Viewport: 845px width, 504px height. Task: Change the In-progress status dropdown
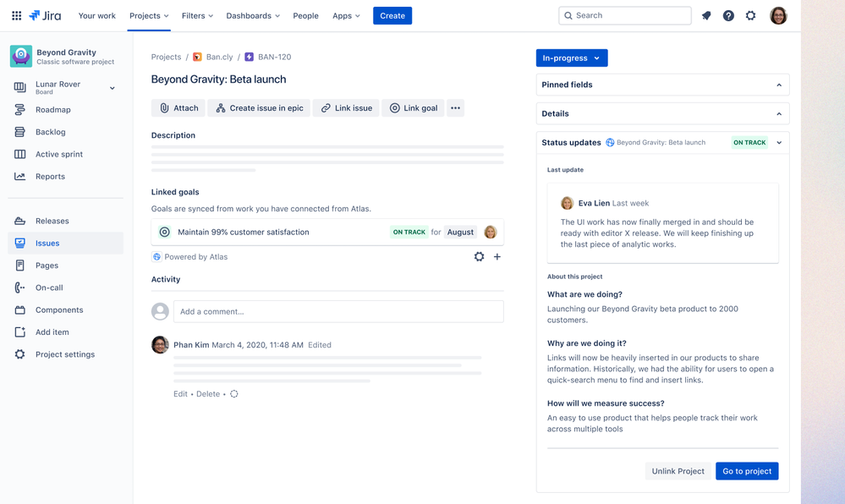coord(572,58)
